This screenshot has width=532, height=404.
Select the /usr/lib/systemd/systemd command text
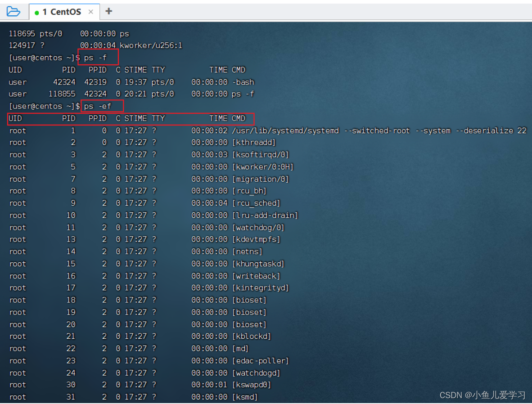click(x=285, y=130)
